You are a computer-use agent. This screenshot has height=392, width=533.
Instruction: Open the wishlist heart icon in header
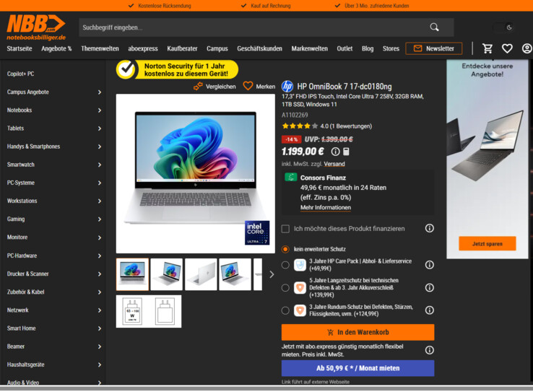tap(507, 48)
